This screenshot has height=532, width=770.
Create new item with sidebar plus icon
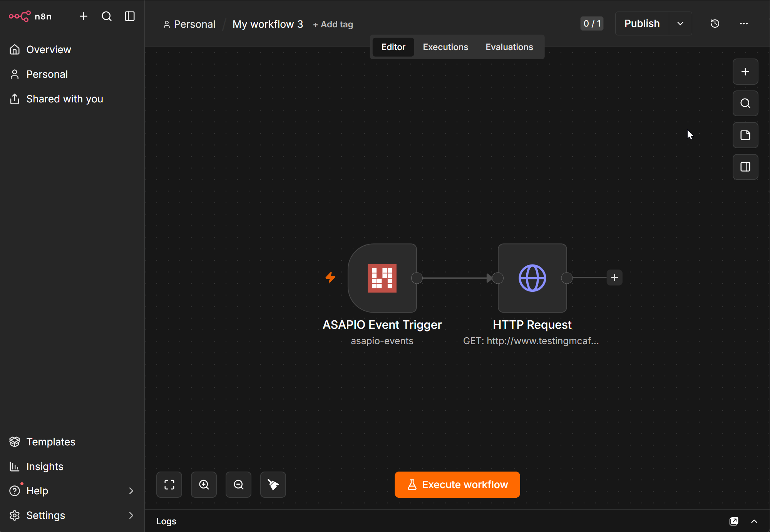click(84, 16)
